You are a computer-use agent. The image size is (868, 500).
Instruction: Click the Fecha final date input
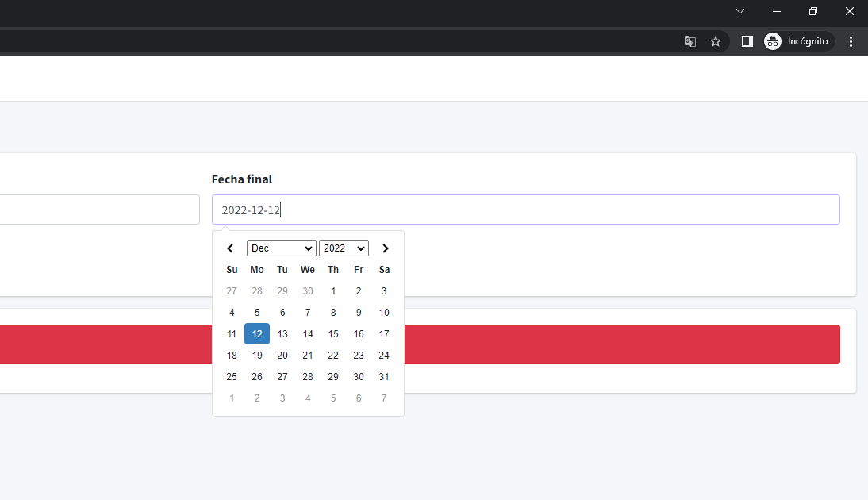coord(526,210)
